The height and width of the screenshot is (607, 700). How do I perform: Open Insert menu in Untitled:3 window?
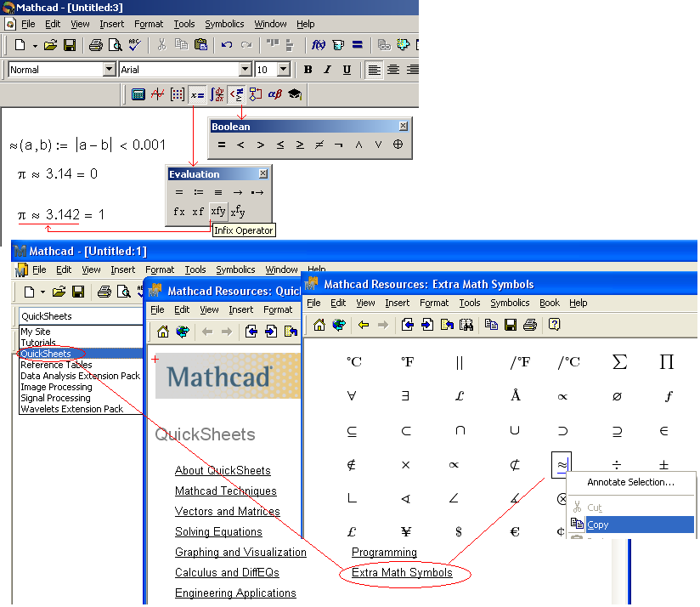click(x=111, y=24)
